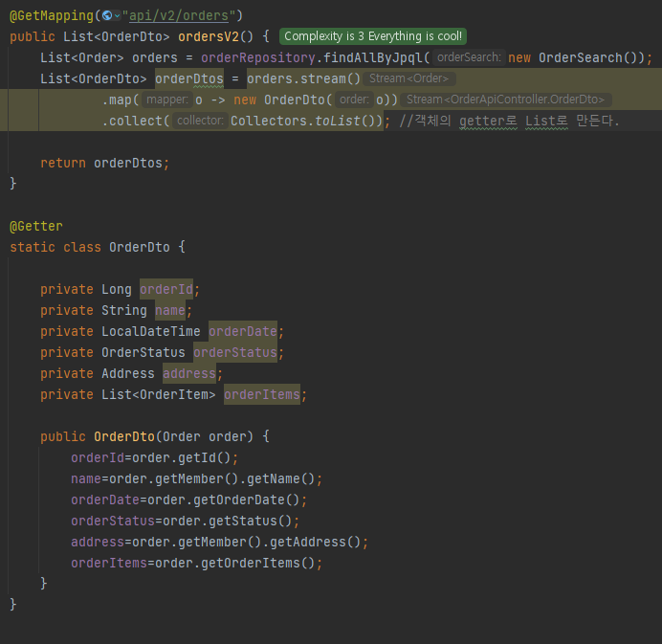Click the orderDtos variable declaration

(x=189, y=78)
